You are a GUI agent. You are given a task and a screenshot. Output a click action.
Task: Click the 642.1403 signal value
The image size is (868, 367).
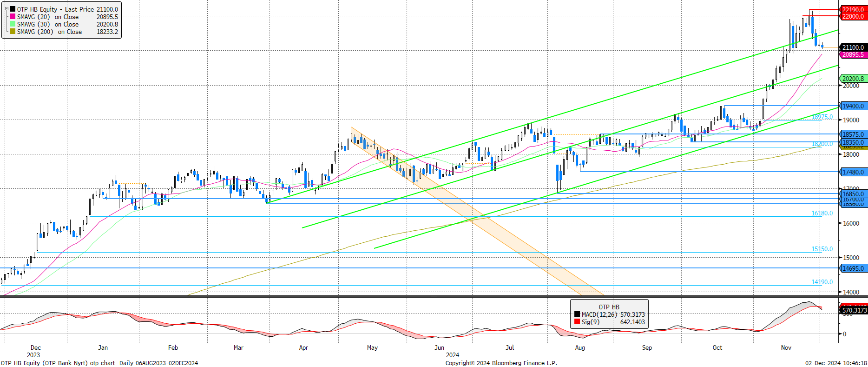pyautogui.click(x=632, y=322)
